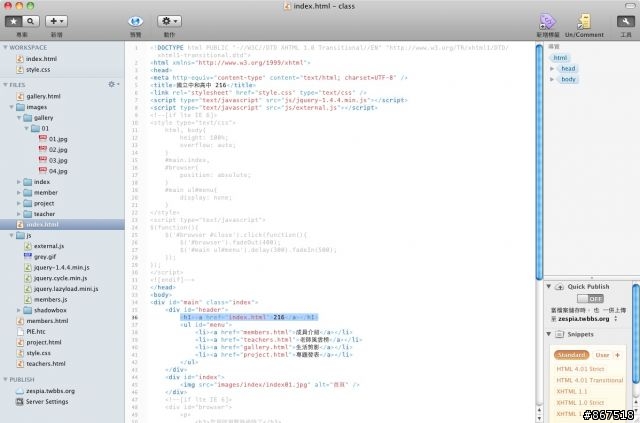Collapse the FILES section
The image size is (640, 423).
[x=5, y=85]
